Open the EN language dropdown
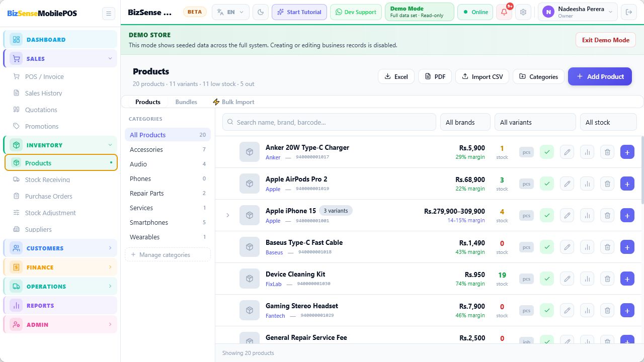The image size is (644, 362). [x=231, y=12]
